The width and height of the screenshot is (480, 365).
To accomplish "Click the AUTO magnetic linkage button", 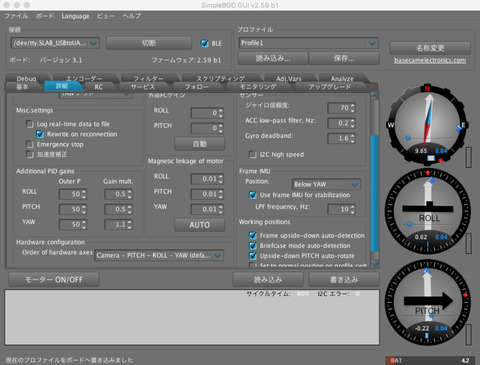I will [x=200, y=225].
